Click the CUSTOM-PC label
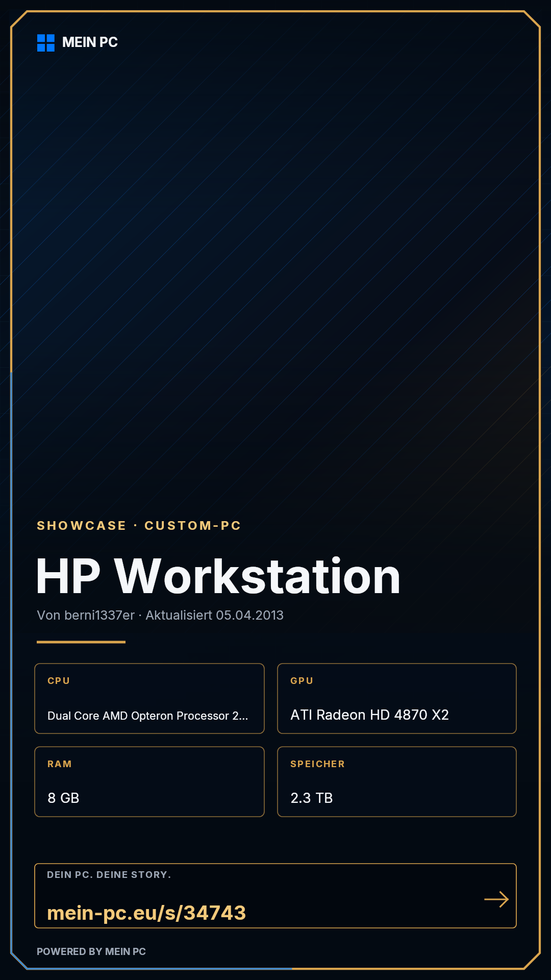The image size is (551, 980). (193, 526)
